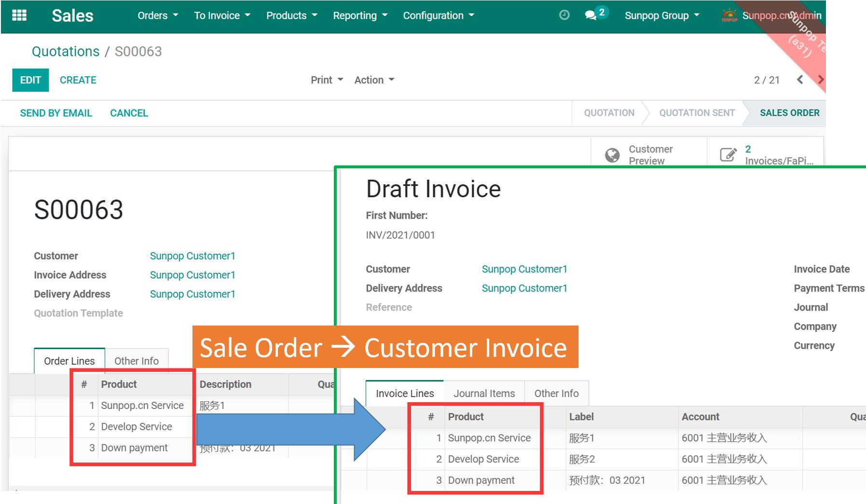Go to previous record arrow

coord(800,80)
